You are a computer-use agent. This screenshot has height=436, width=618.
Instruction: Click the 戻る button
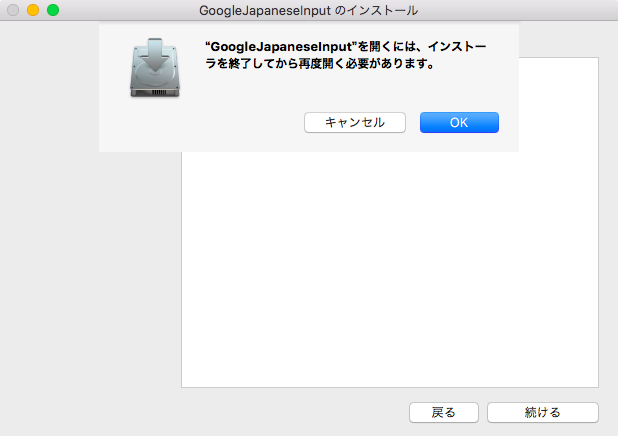[x=444, y=412]
